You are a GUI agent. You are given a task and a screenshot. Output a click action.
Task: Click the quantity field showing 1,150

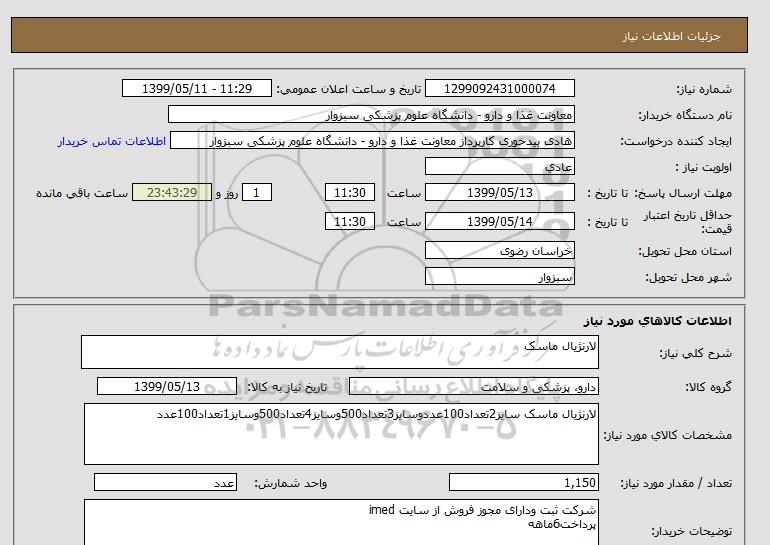point(523,483)
